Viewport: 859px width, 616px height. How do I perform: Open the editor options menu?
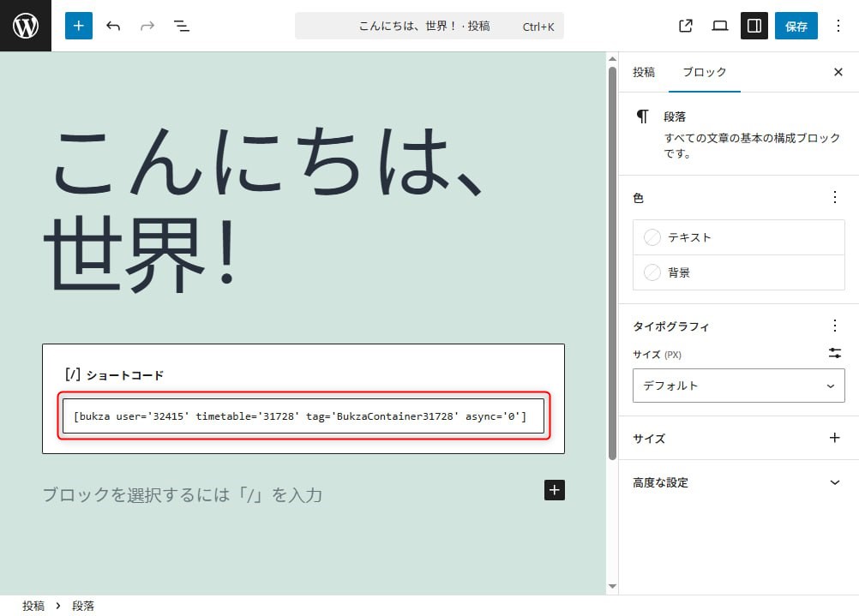tap(838, 26)
